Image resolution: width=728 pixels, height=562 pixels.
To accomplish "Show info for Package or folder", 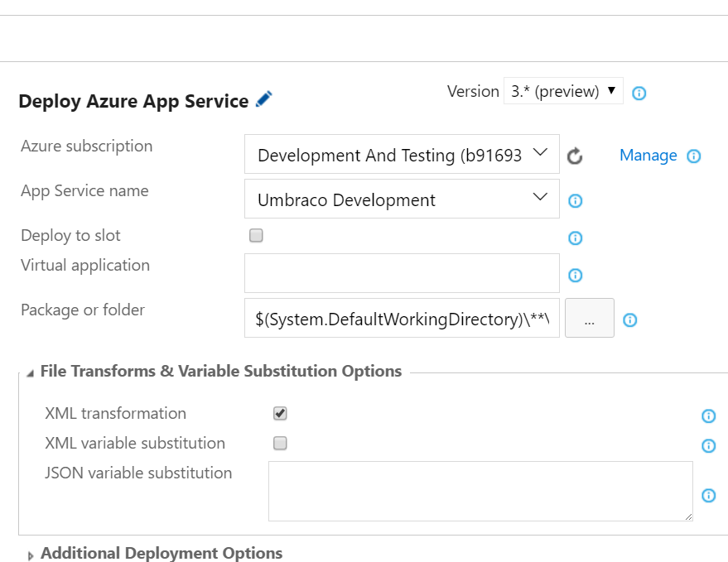I will 629,319.
